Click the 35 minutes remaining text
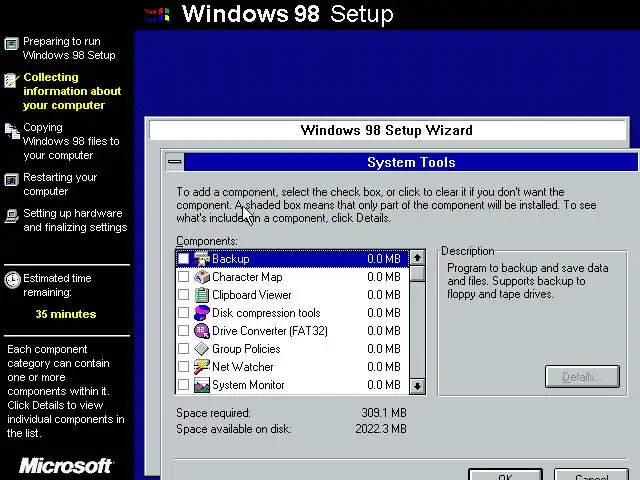Screen dimensions: 640x480 tap(66, 314)
